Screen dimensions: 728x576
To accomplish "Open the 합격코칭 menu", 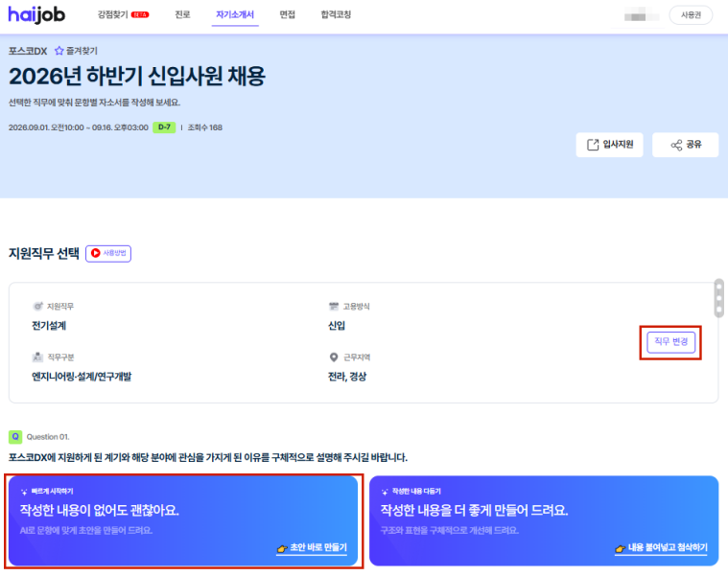I will 336,14.
